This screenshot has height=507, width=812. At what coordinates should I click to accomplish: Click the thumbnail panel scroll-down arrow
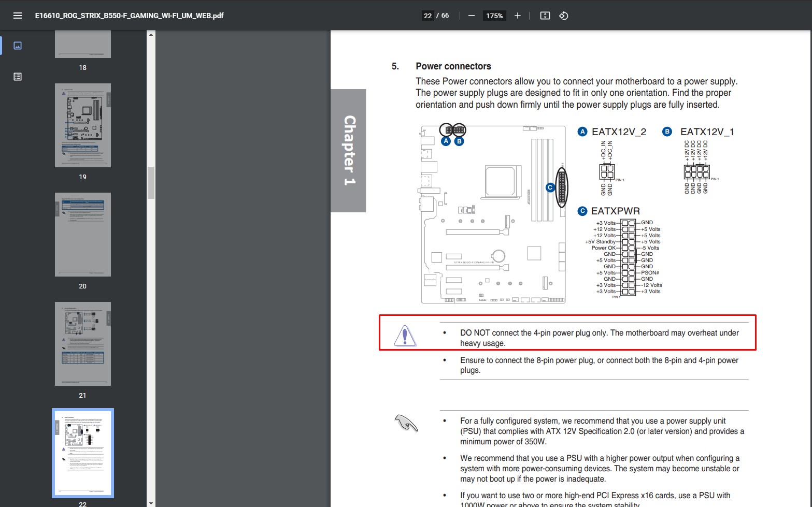coord(151,503)
